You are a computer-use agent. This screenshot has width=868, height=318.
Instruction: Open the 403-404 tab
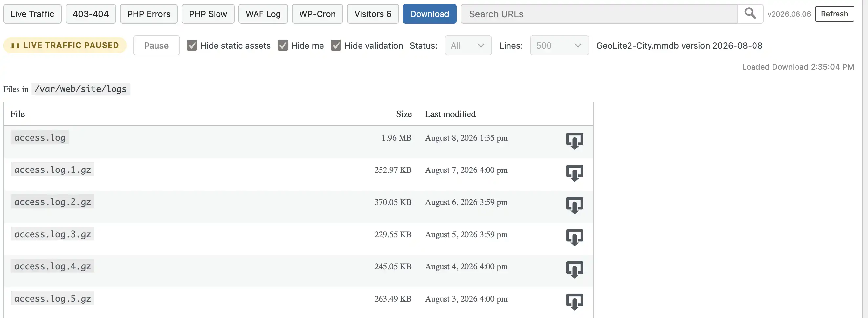pyautogui.click(x=91, y=14)
